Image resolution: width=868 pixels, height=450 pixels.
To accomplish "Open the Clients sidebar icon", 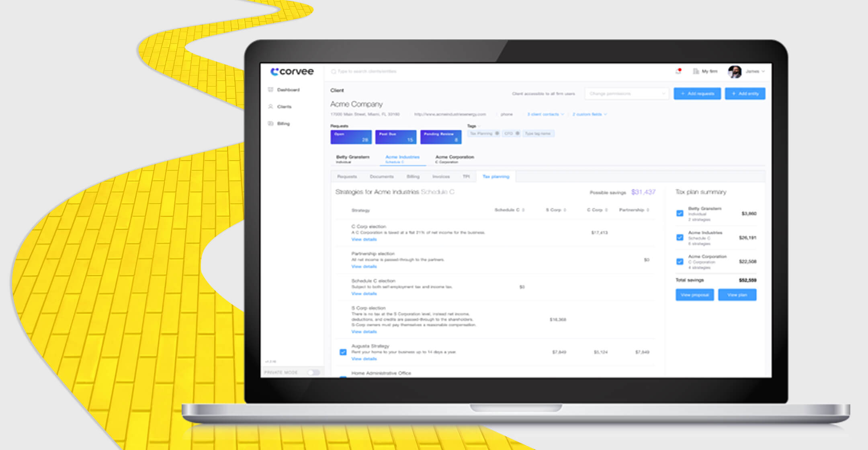I will pyautogui.click(x=270, y=106).
